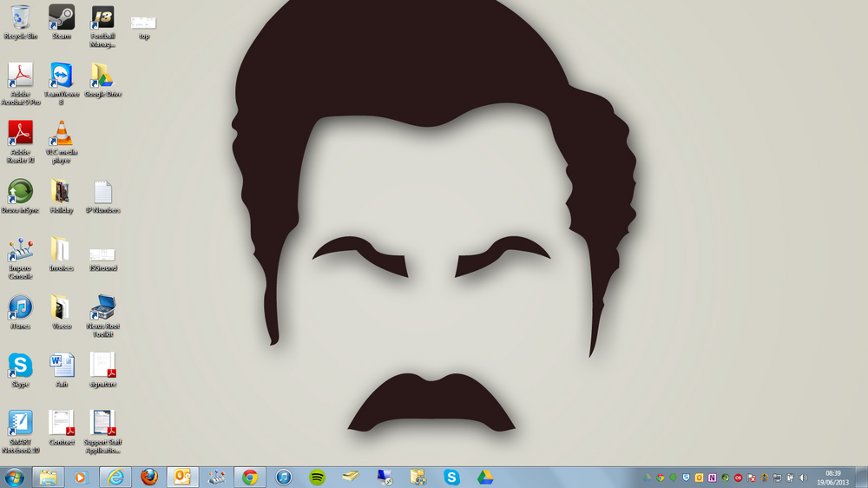Viewport: 868px width, 488px height.
Task: Click the power/device tray icon
Action: [x=791, y=478]
